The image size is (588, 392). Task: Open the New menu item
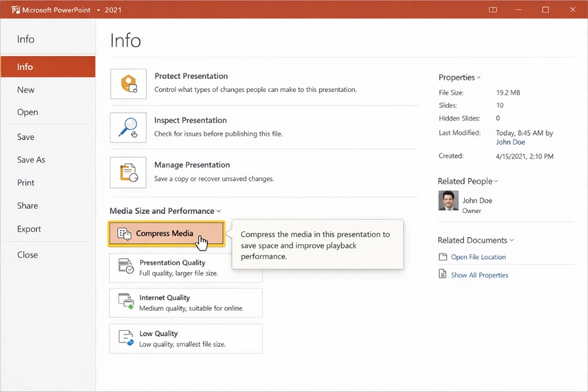click(x=26, y=90)
